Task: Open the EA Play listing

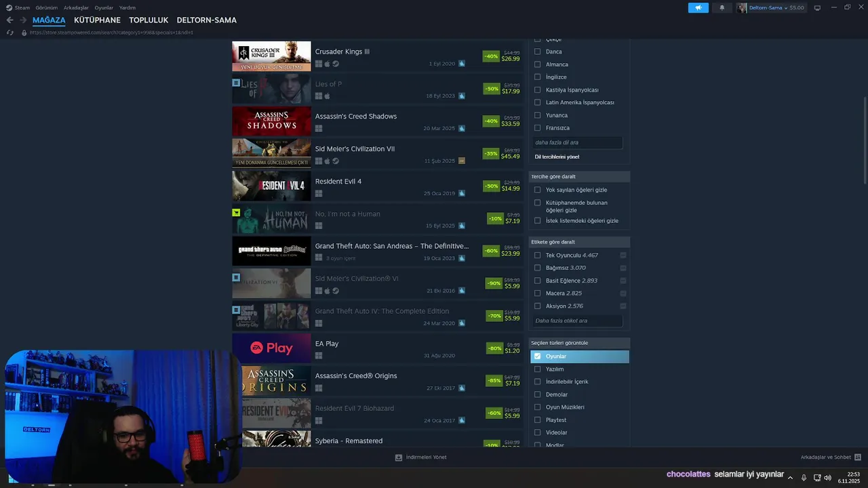Action: coord(377,348)
